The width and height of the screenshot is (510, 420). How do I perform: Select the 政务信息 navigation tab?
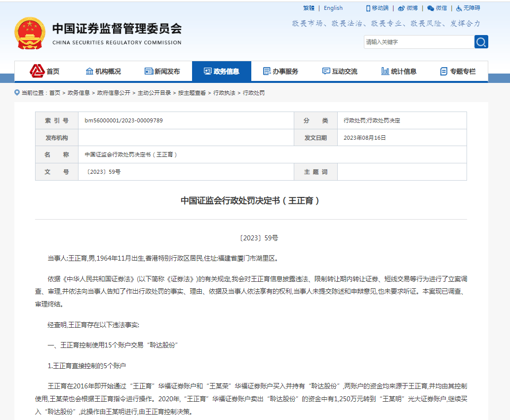tap(221, 72)
